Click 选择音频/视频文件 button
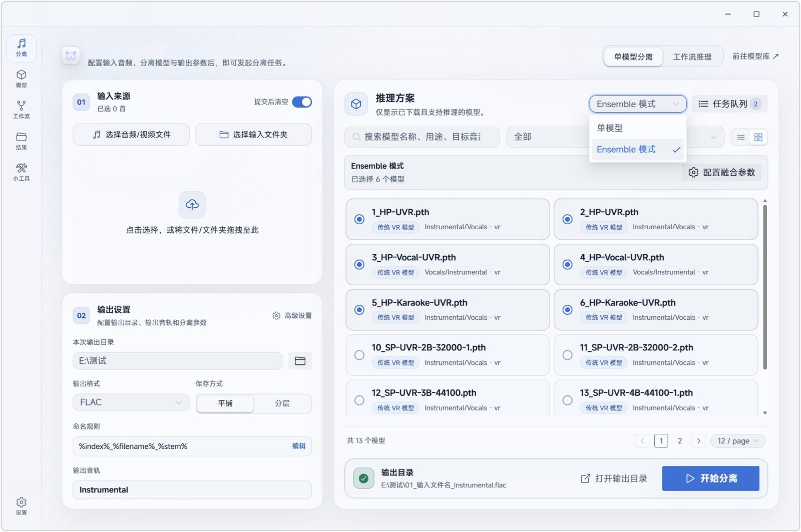 coord(131,135)
